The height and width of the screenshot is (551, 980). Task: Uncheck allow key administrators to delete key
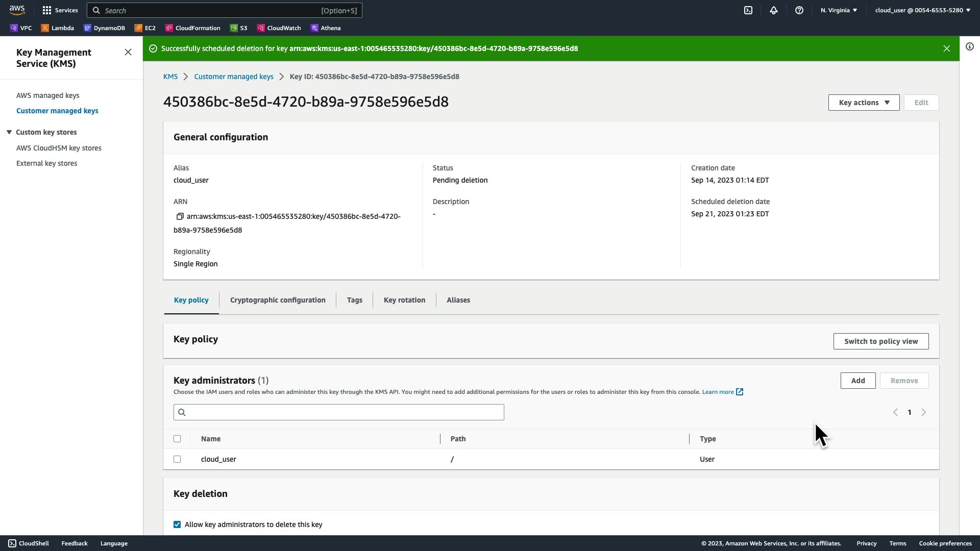point(177,524)
